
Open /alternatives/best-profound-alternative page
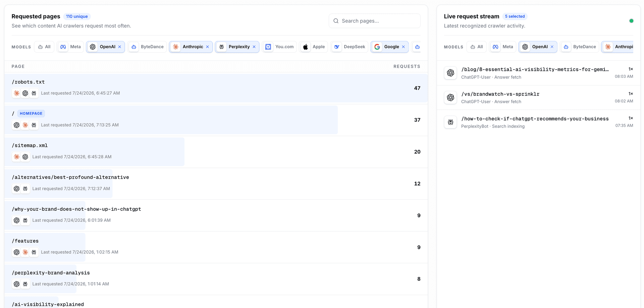[216, 184]
